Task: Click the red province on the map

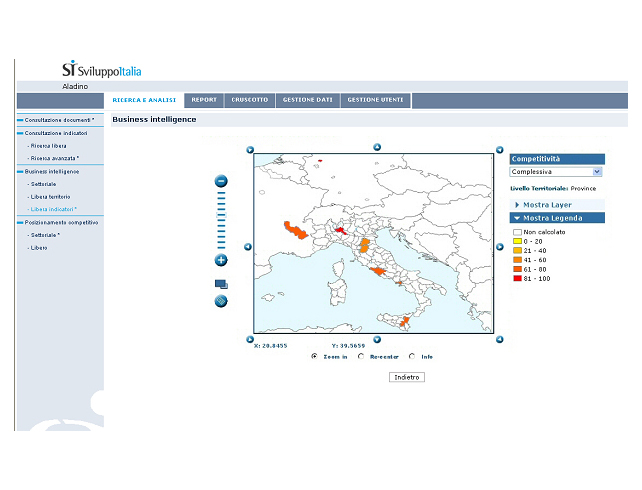Action: coord(341,229)
